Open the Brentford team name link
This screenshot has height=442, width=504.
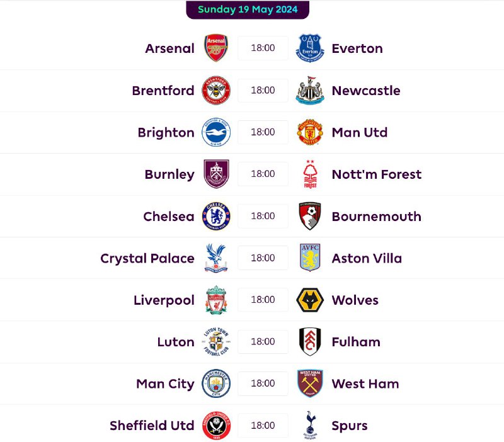(x=163, y=91)
